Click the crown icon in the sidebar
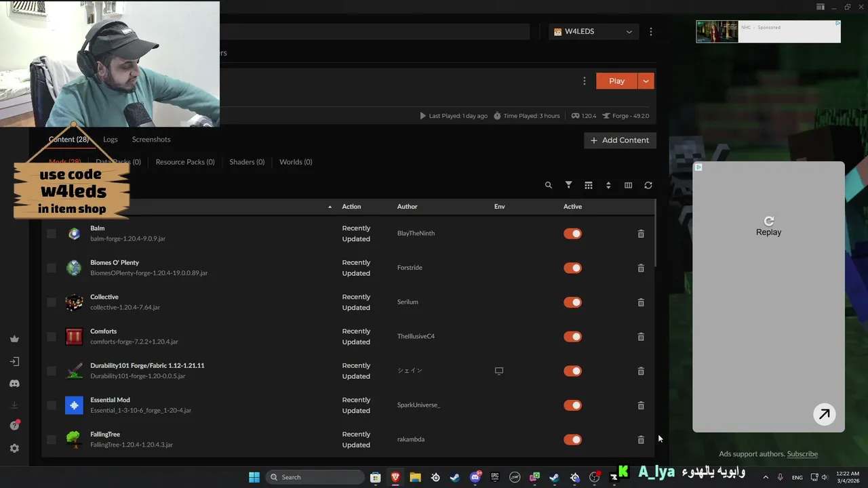Screen dimensions: 868x488 pyautogui.click(x=14, y=339)
